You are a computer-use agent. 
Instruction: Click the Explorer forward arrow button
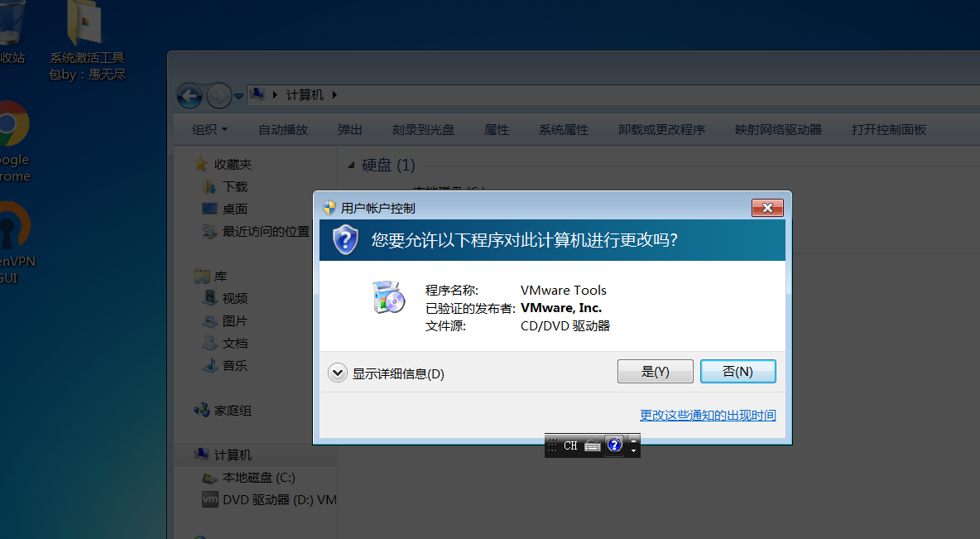(219, 96)
